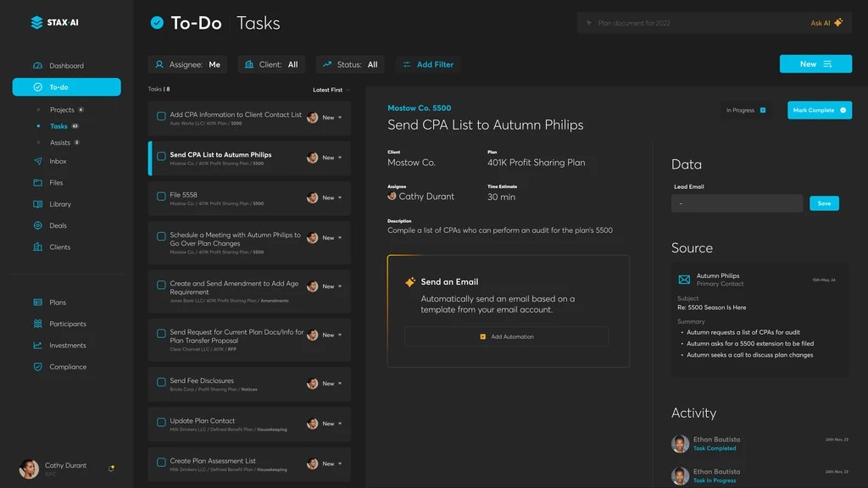This screenshot has height=488, width=868.
Task: Open the Library book icon
Action: (x=37, y=204)
